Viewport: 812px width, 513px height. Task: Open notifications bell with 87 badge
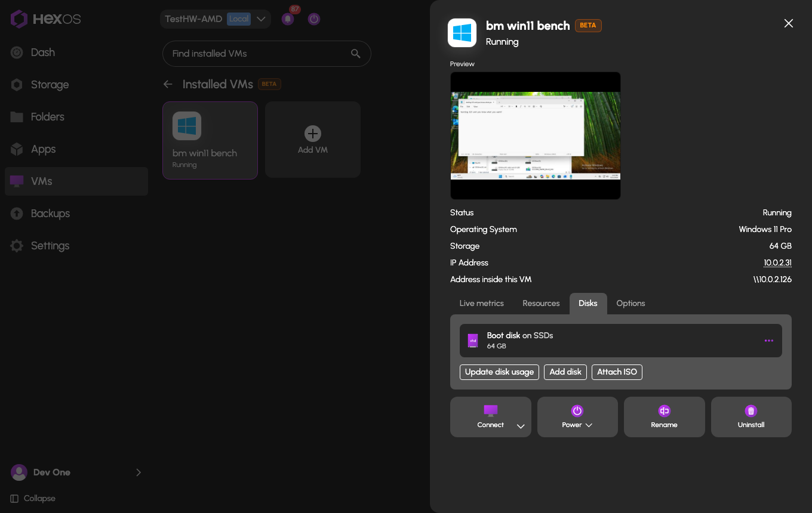pos(288,19)
